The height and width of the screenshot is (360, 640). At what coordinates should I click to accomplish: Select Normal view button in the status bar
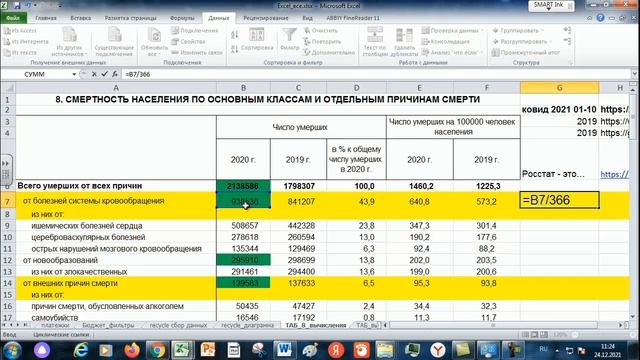tap(525, 335)
